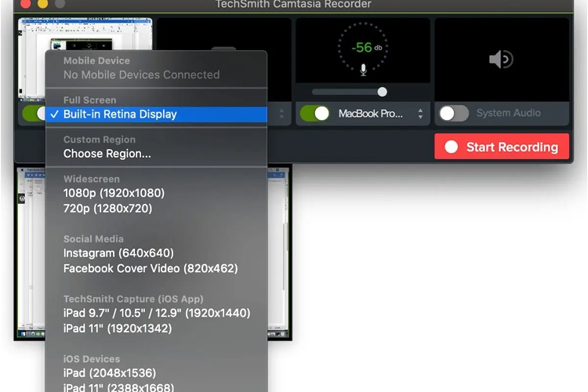The image size is (588, 392).
Task: Toggle the screen recording switch
Action: pos(34,113)
